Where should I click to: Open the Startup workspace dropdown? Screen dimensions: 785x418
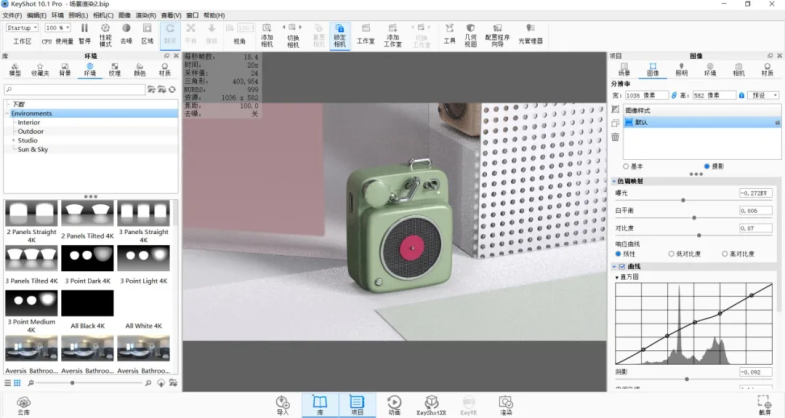click(22, 28)
